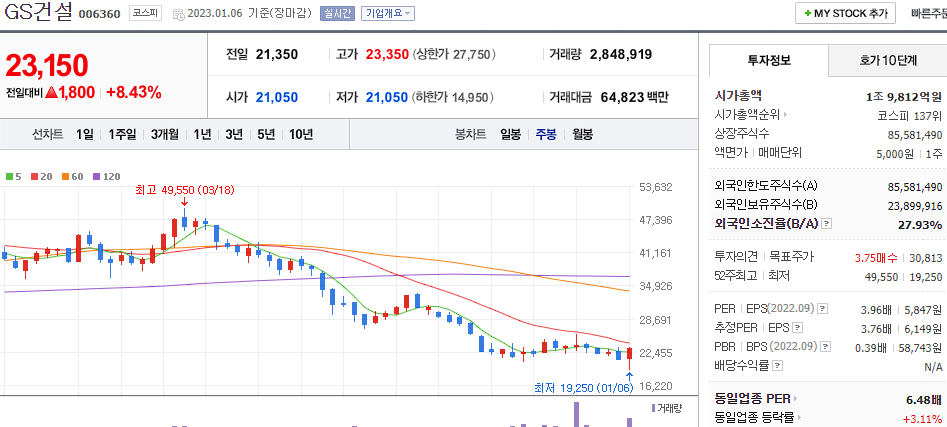Viewport: 947px width, 427px height.
Task: Click the current price 23,150
Action: 47,65
